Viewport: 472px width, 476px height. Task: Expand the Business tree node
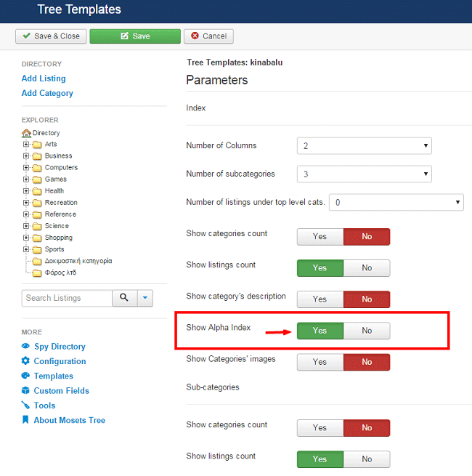click(x=26, y=156)
